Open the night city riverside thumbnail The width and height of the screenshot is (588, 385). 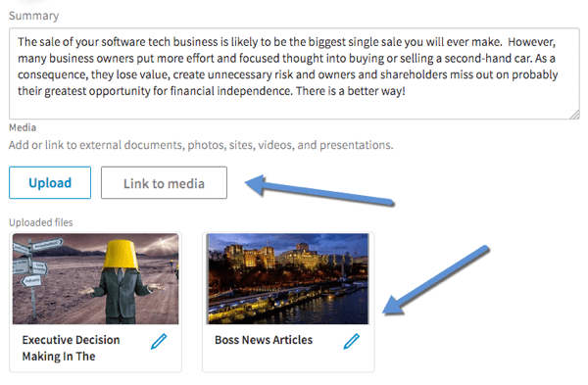287,278
